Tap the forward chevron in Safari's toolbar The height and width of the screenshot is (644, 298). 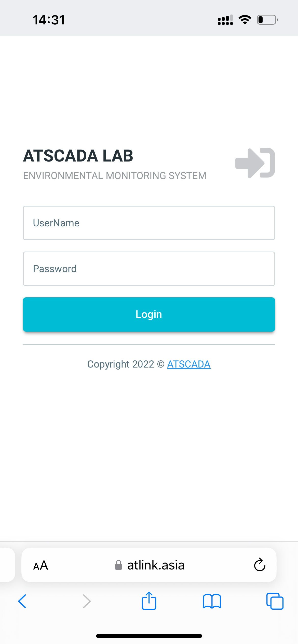point(87,601)
